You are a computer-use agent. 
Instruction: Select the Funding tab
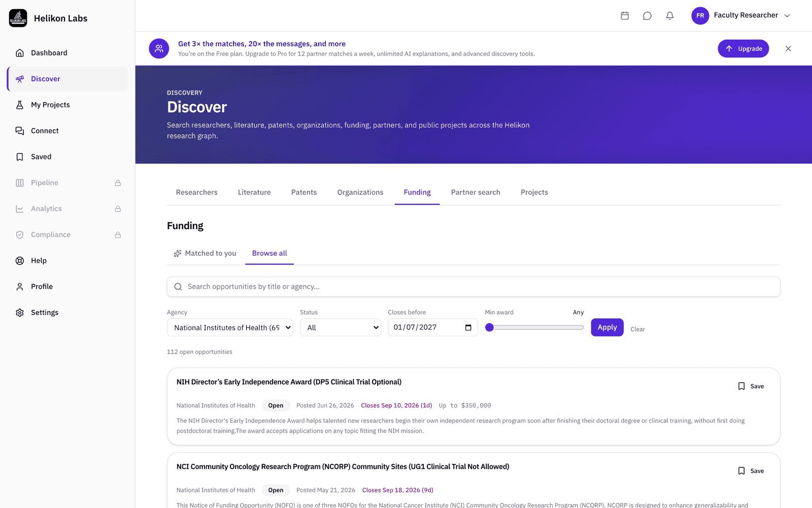pos(417,193)
